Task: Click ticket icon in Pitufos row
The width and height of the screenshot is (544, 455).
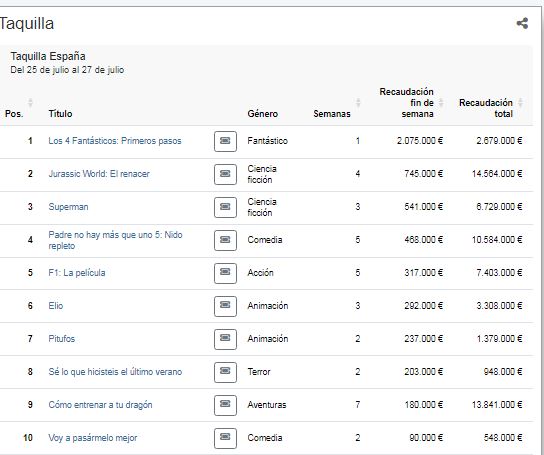Action: 225,339
